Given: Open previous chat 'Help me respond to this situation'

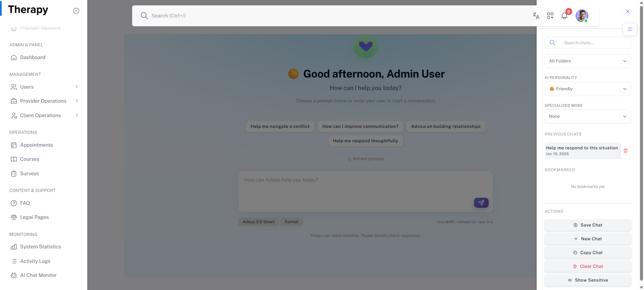Looking at the screenshot, I should (x=582, y=151).
